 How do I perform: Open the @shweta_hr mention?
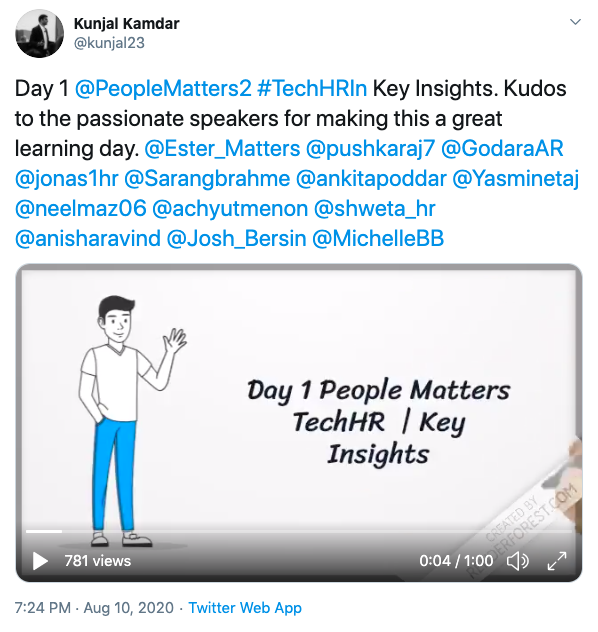374,208
